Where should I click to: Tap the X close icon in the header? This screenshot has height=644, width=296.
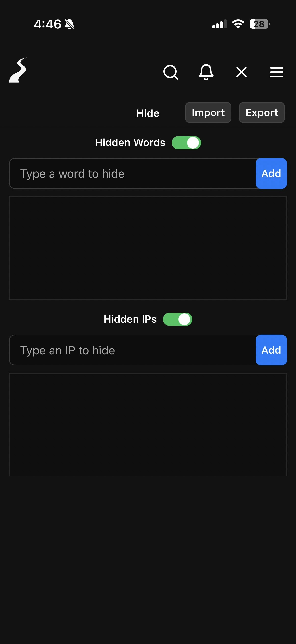click(241, 72)
